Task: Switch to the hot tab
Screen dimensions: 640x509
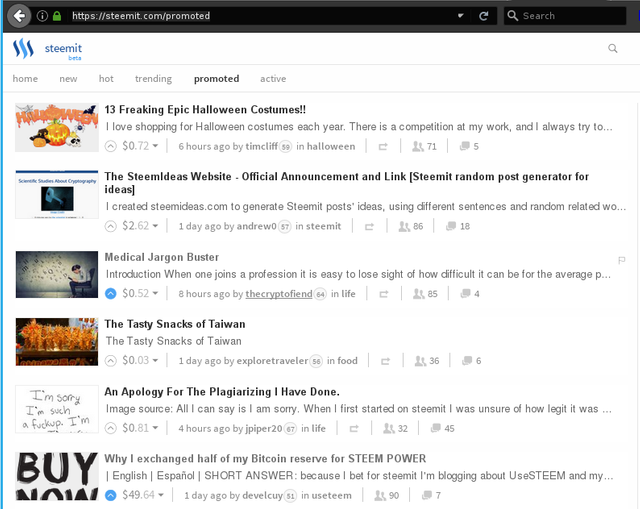Action: tap(106, 78)
